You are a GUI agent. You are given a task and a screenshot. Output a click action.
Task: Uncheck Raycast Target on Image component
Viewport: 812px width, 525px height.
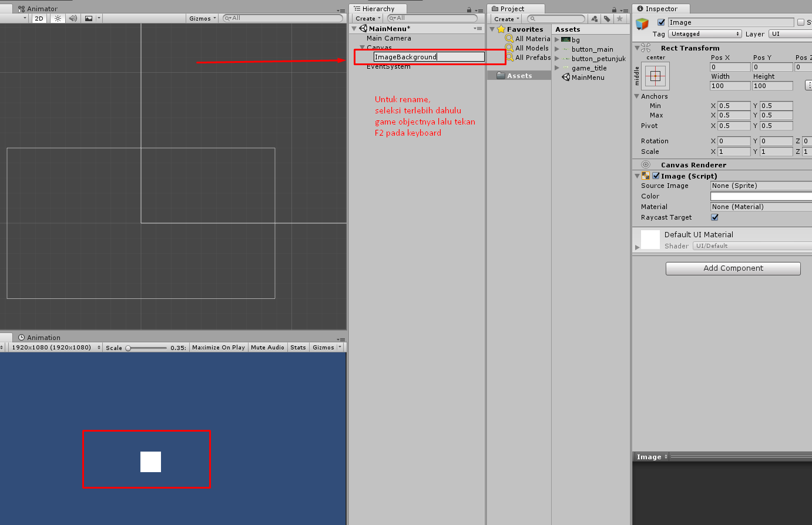[x=714, y=217]
